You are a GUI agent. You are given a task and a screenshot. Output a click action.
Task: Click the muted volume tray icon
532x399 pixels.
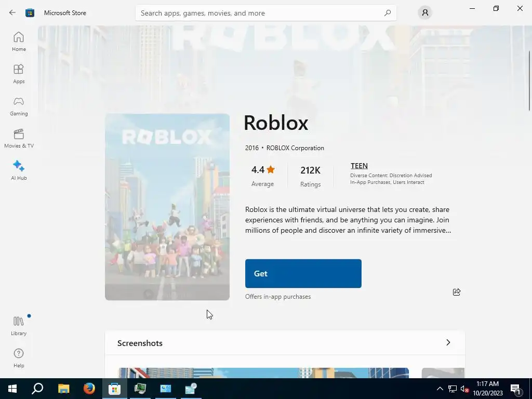pos(464,389)
